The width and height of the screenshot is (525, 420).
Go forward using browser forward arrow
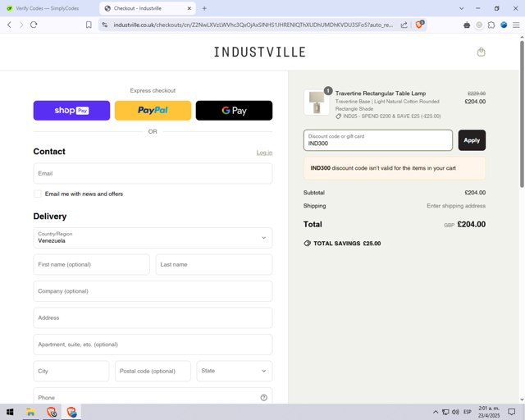(x=21, y=25)
